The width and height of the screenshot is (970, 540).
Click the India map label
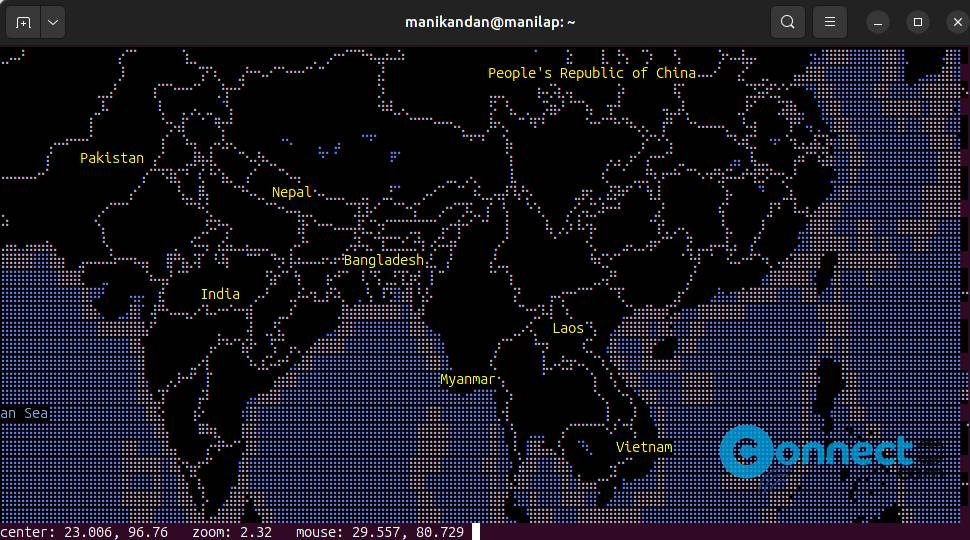[x=220, y=294]
